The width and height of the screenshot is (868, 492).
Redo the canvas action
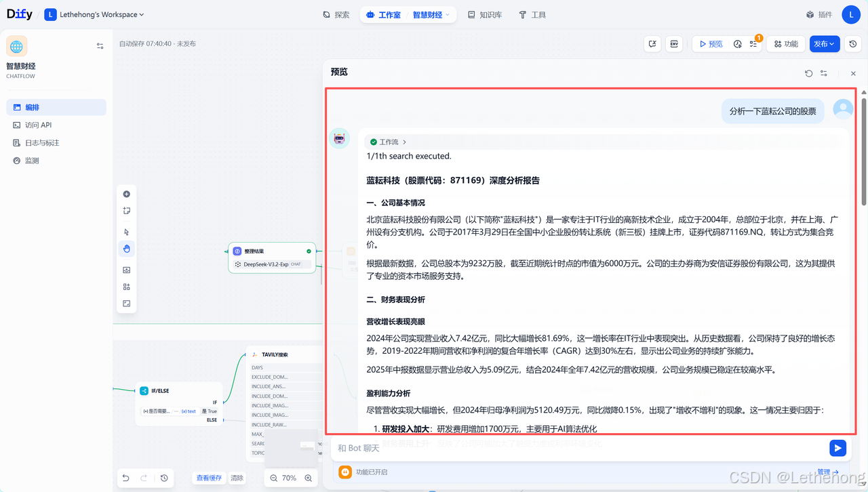point(144,478)
